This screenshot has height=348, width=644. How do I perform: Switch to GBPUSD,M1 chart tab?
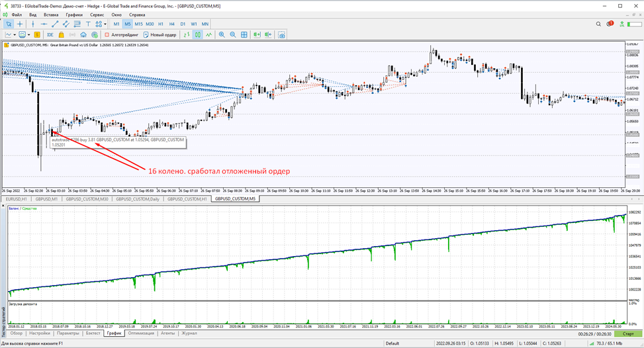[x=46, y=199]
